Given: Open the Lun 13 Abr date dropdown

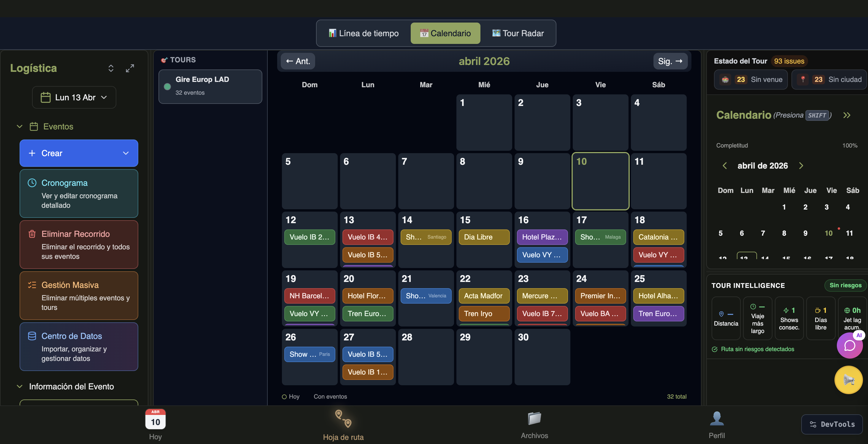Looking at the screenshot, I should pyautogui.click(x=74, y=97).
